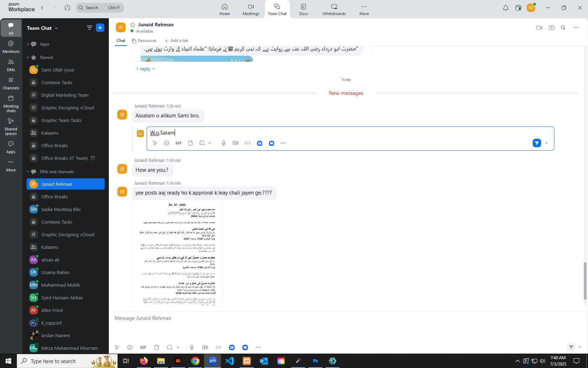This screenshot has height=368, width=588.
Task: Open the shared posts image thumbnail
Action: point(177,253)
